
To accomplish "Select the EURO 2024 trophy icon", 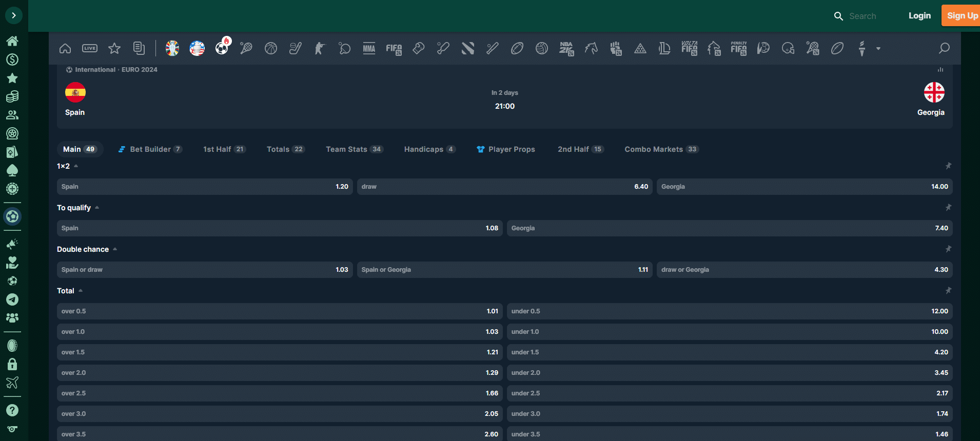I will tap(172, 48).
